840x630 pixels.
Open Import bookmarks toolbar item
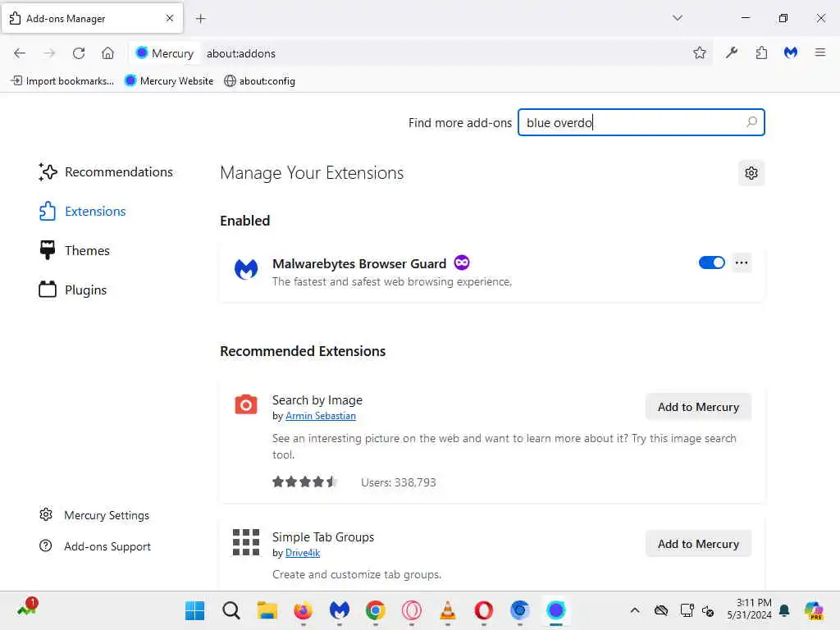click(62, 81)
